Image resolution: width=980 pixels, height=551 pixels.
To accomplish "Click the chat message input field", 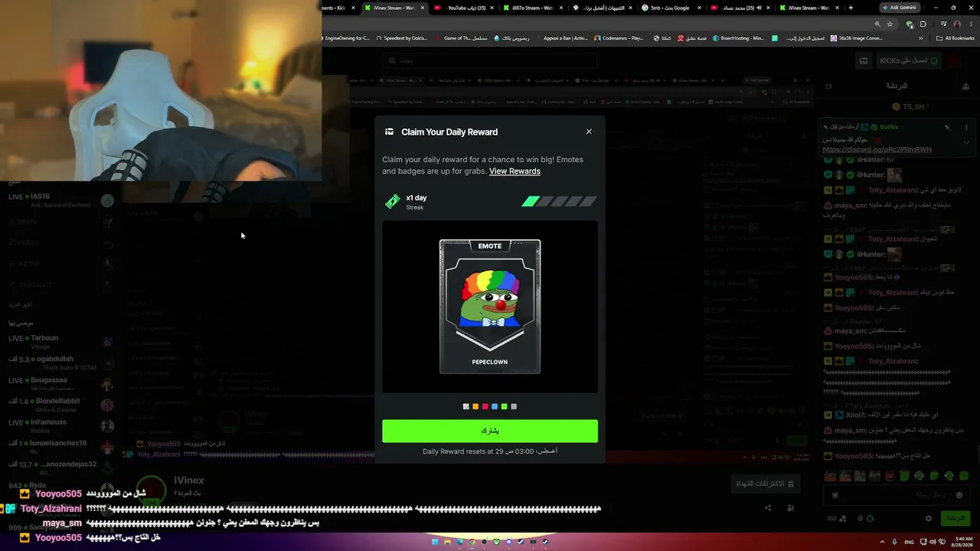I will tap(897, 495).
